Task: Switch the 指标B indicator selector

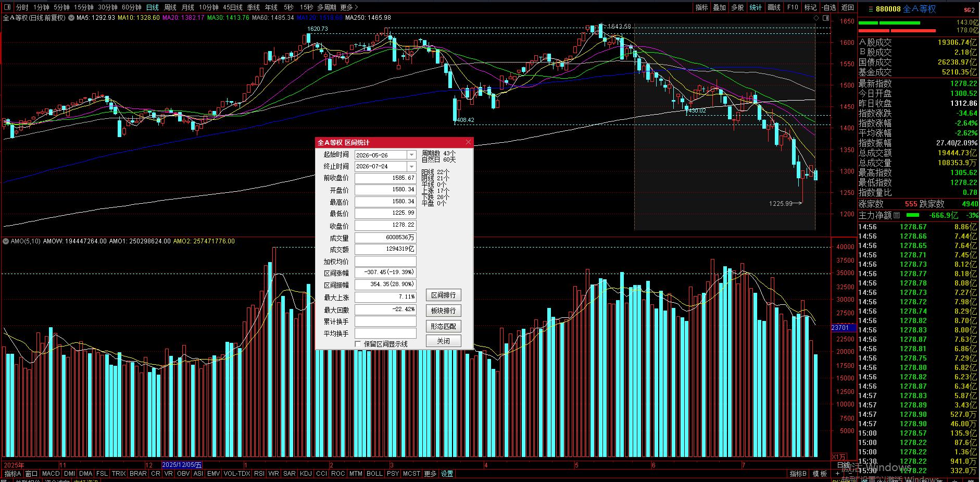Action: tap(798, 474)
